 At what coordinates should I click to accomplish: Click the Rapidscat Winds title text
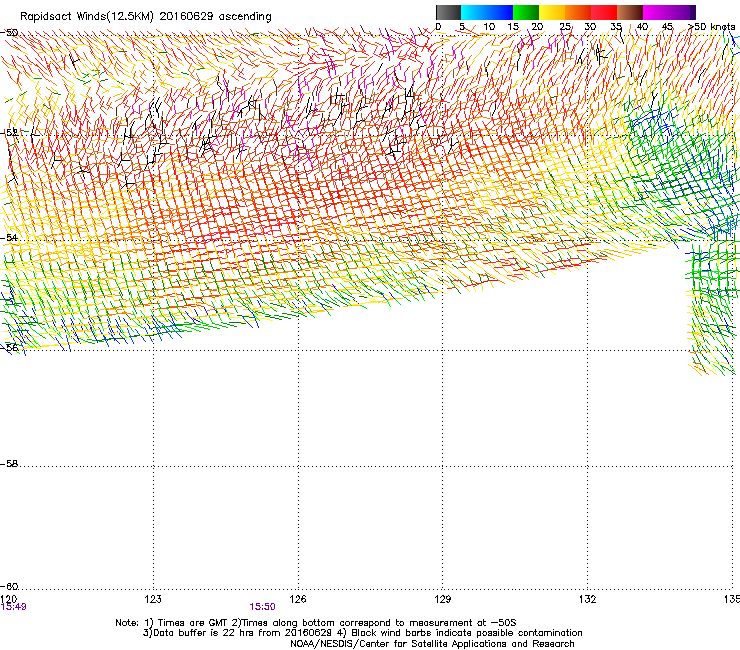click(x=145, y=17)
